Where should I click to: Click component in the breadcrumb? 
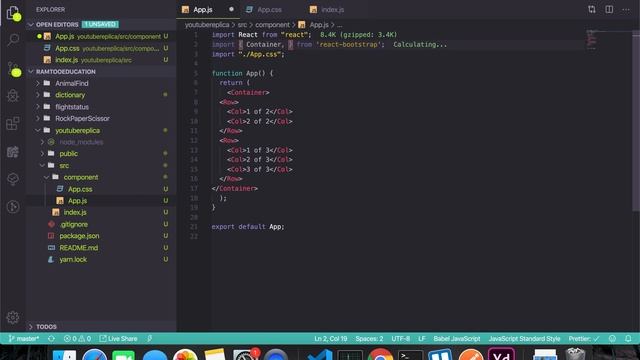[x=272, y=25]
